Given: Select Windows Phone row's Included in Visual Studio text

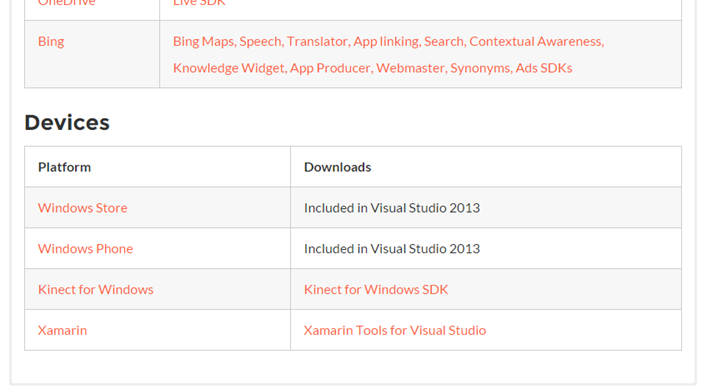Looking at the screenshot, I should pos(392,248).
